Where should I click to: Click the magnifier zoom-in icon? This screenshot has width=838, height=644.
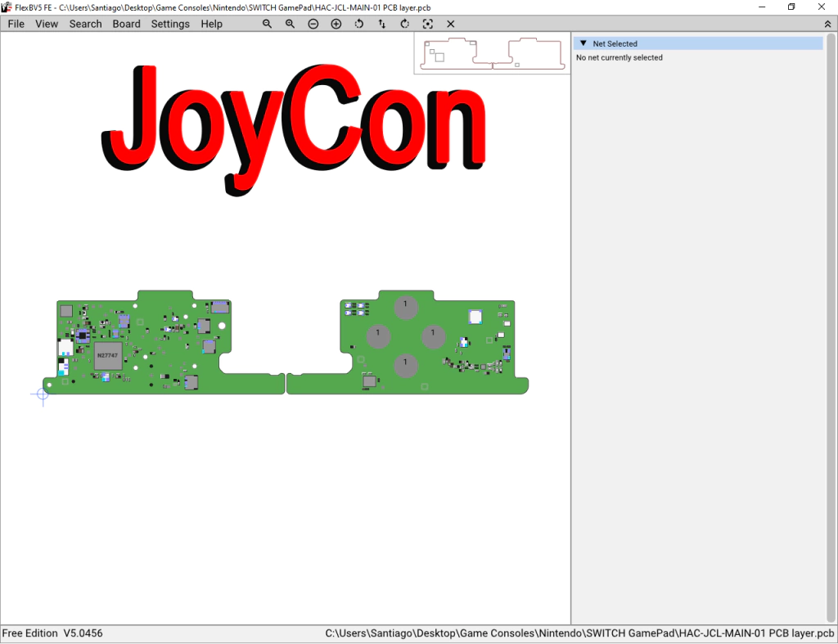(290, 24)
